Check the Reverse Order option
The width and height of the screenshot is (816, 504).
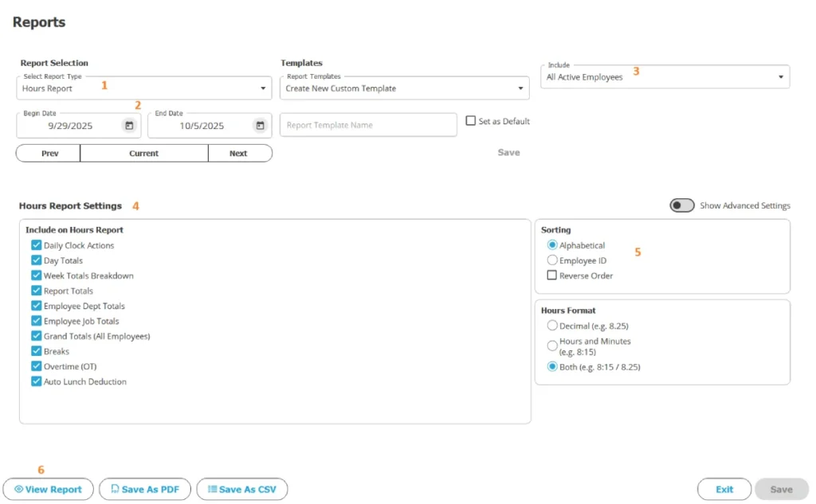552,275
